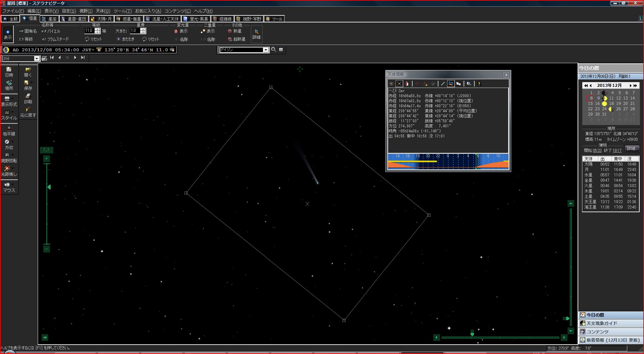Click the help (?) icon in 天体情報 panel
The height and width of the screenshot is (354, 644).
(479, 83)
